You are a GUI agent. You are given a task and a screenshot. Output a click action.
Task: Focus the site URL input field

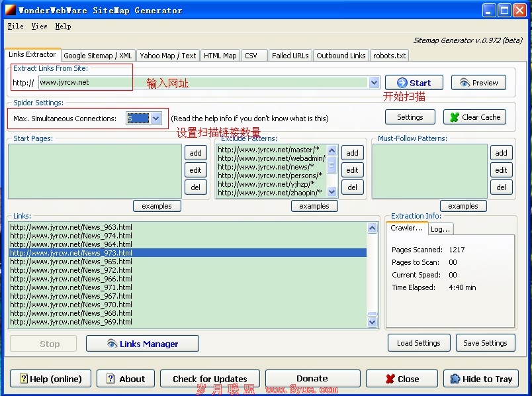coord(204,82)
